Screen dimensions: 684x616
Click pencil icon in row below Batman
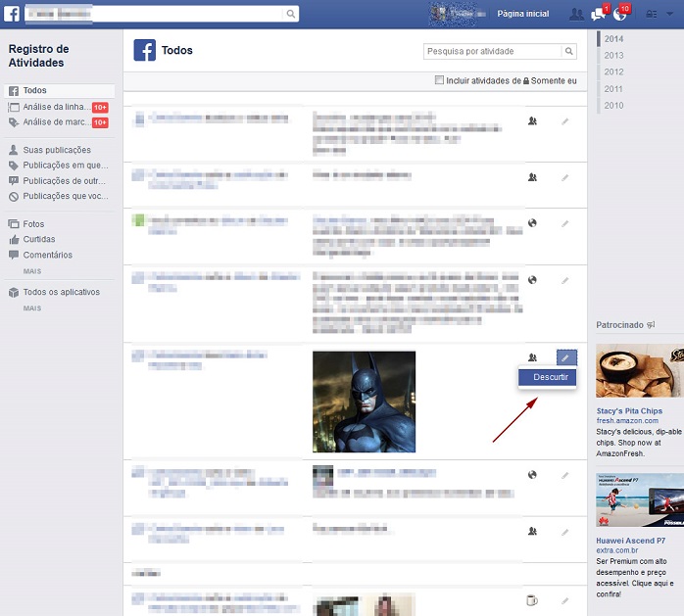(564, 475)
